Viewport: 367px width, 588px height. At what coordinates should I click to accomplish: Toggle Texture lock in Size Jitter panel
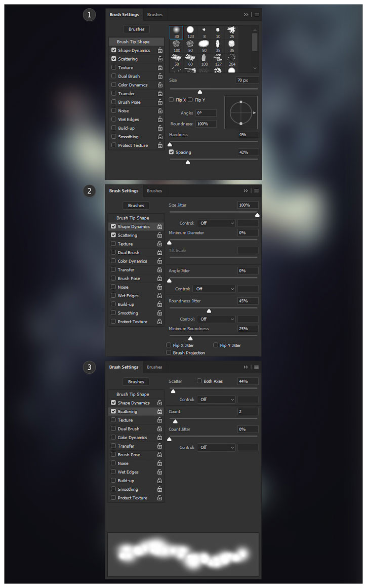tap(159, 244)
